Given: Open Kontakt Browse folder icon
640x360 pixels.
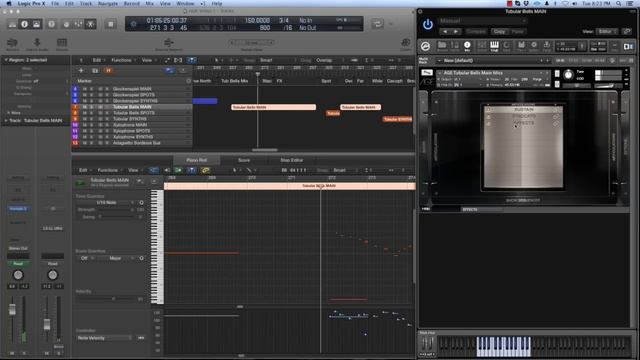Looking at the screenshot, I should tap(442, 46).
